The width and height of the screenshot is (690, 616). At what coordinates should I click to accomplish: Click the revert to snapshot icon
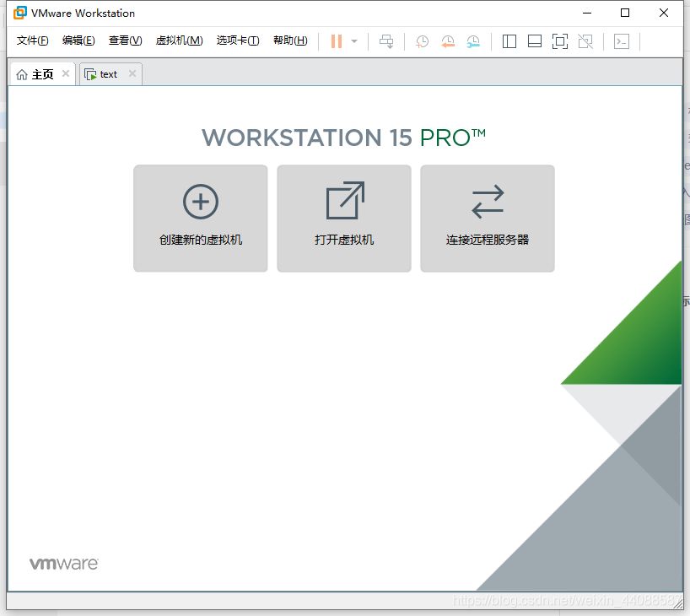(x=448, y=41)
